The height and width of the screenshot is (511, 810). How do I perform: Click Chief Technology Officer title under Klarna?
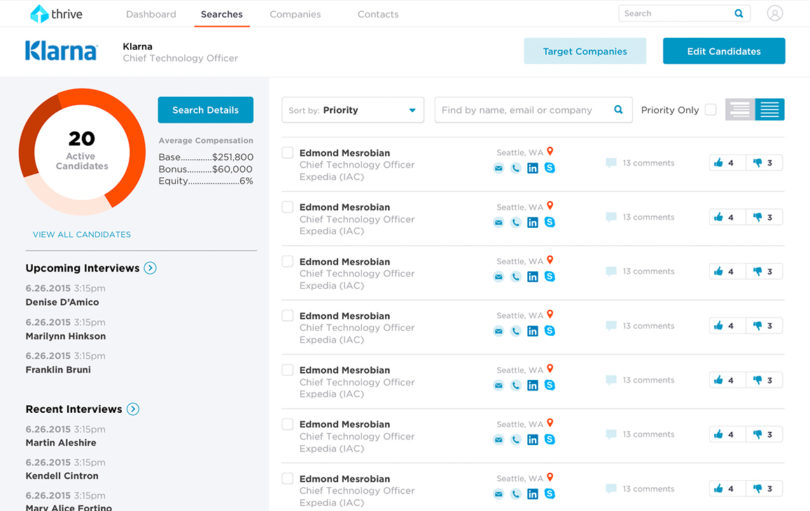180,58
